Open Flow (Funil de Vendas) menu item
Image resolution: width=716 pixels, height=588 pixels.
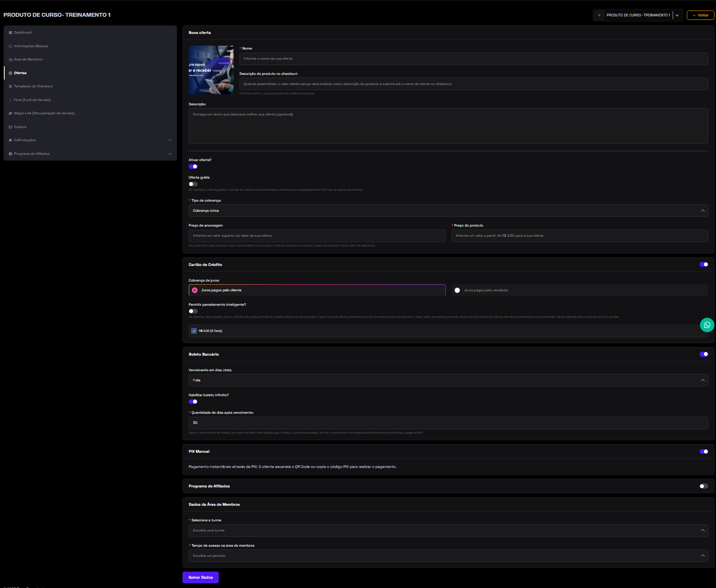pyautogui.click(x=32, y=100)
